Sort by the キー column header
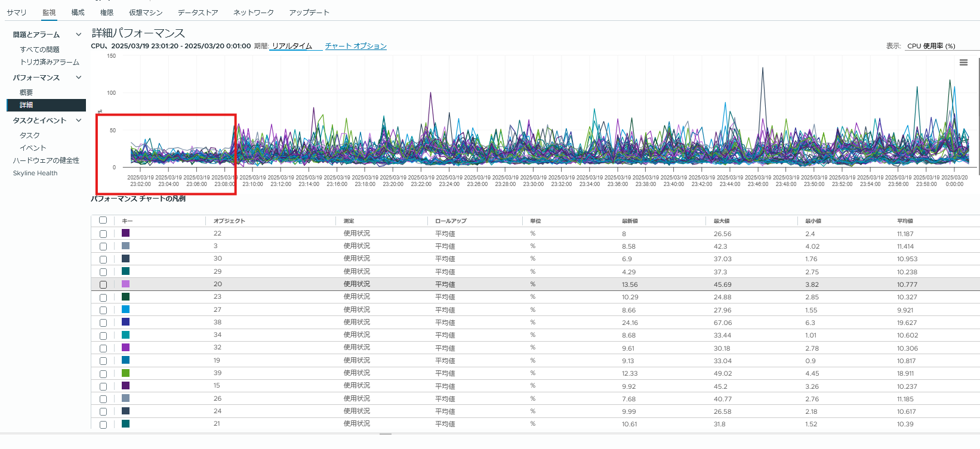 127,221
